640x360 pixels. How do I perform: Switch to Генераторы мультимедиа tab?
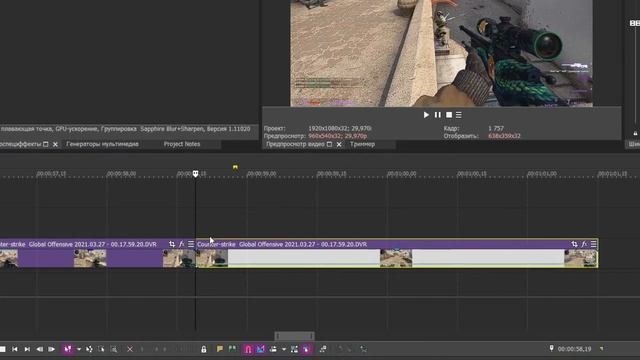pyautogui.click(x=102, y=144)
